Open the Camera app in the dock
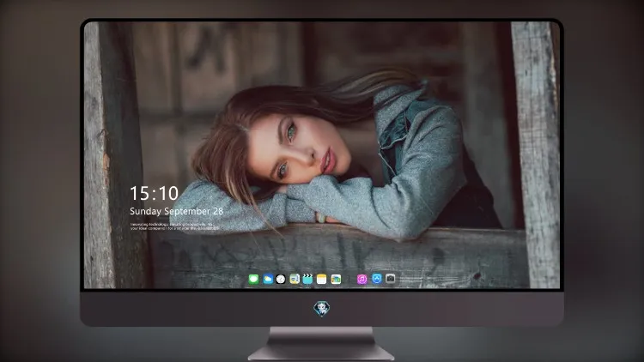 (391, 279)
